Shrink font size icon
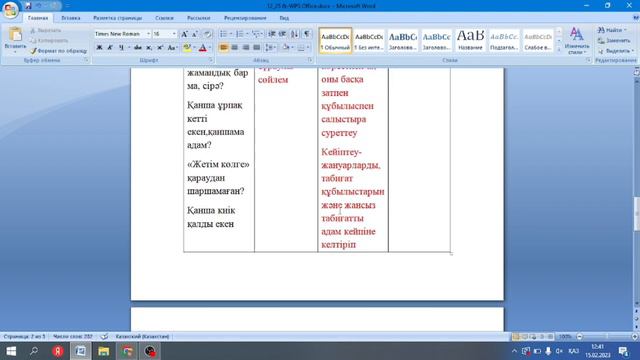This screenshot has width=640, height=360. coord(195,34)
